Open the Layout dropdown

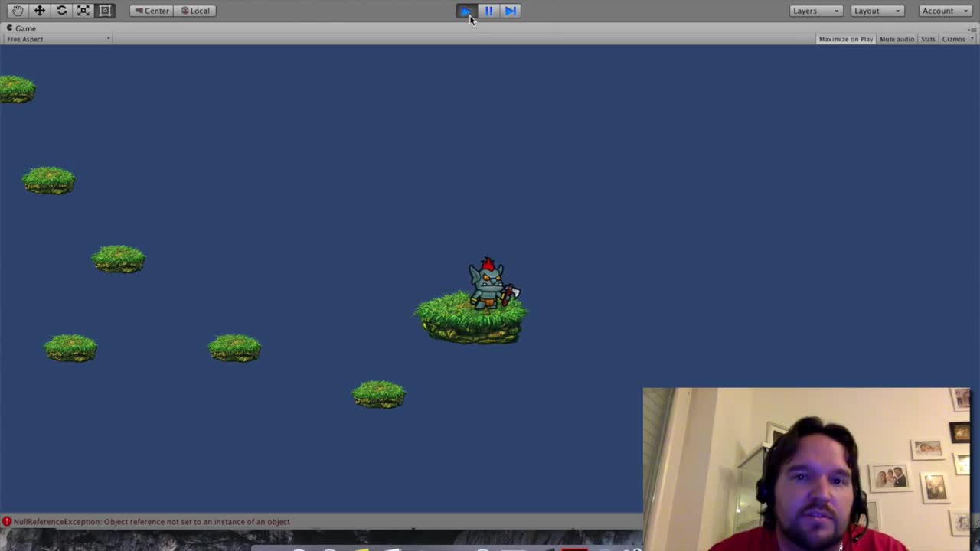coord(877,11)
